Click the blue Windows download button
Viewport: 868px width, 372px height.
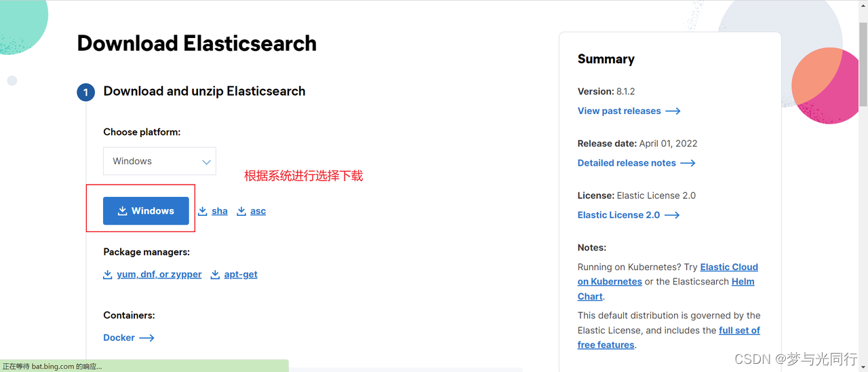pyautogui.click(x=146, y=211)
